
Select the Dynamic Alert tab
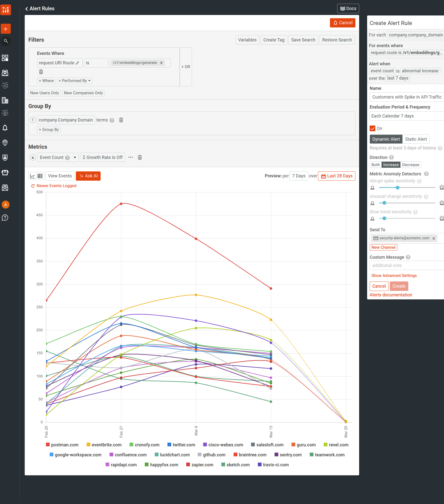(x=386, y=139)
